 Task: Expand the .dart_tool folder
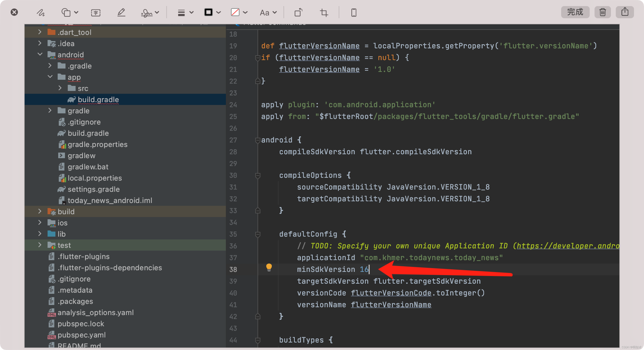pyautogui.click(x=39, y=32)
